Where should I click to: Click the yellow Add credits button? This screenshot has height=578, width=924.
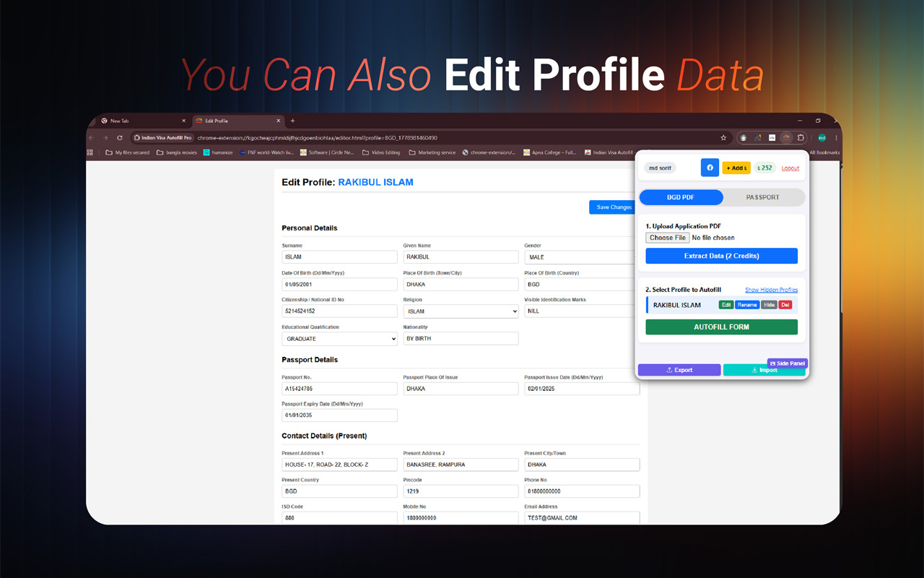[x=736, y=168]
